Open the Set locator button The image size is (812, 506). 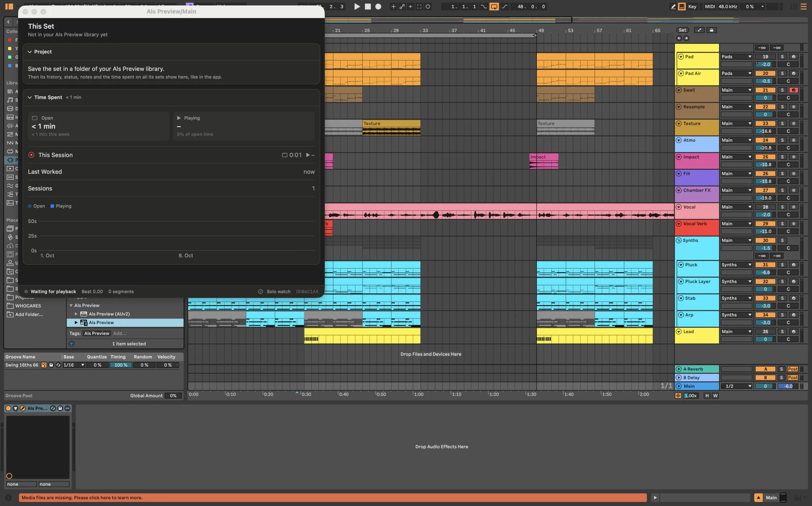tap(682, 30)
